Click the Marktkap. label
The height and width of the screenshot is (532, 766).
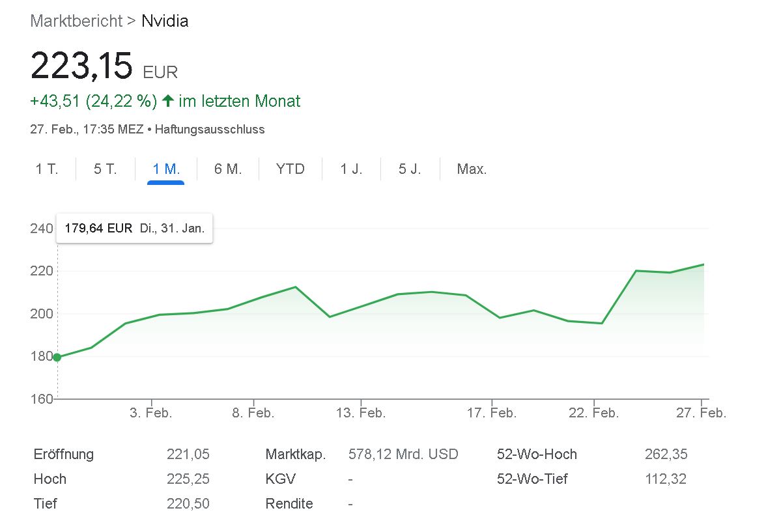pos(296,455)
